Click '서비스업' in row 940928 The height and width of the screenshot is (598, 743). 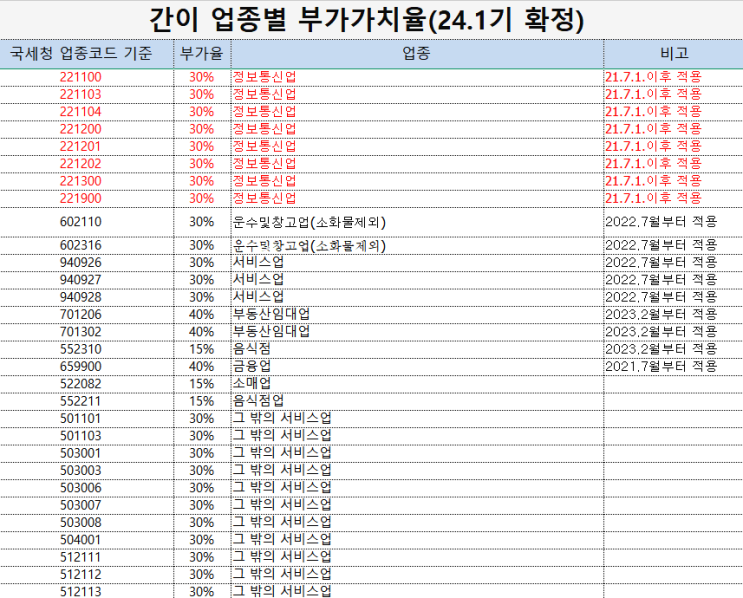pyautogui.click(x=258, y=297)
